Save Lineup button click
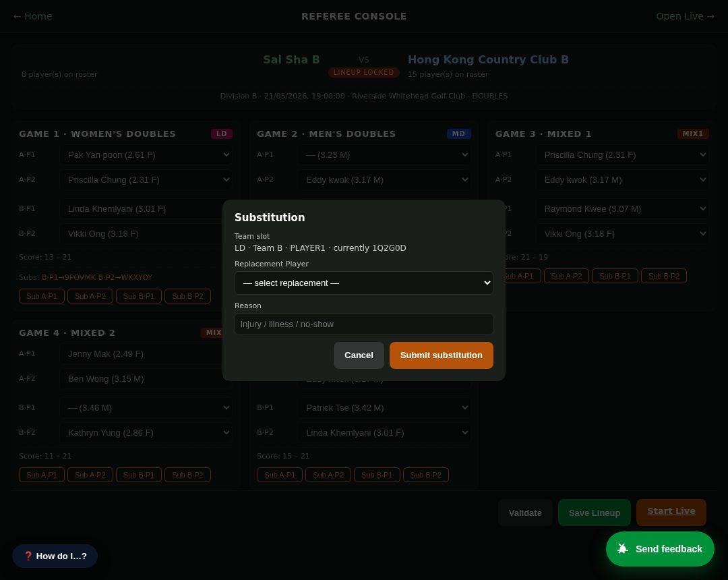The image size is (728, 580). click(x=595, y=513)
